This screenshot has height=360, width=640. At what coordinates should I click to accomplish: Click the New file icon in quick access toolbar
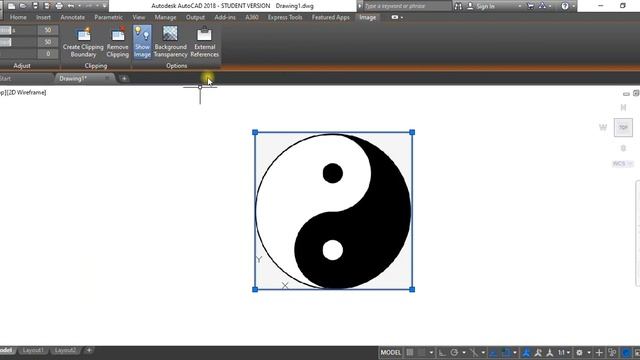click(11, 6)
